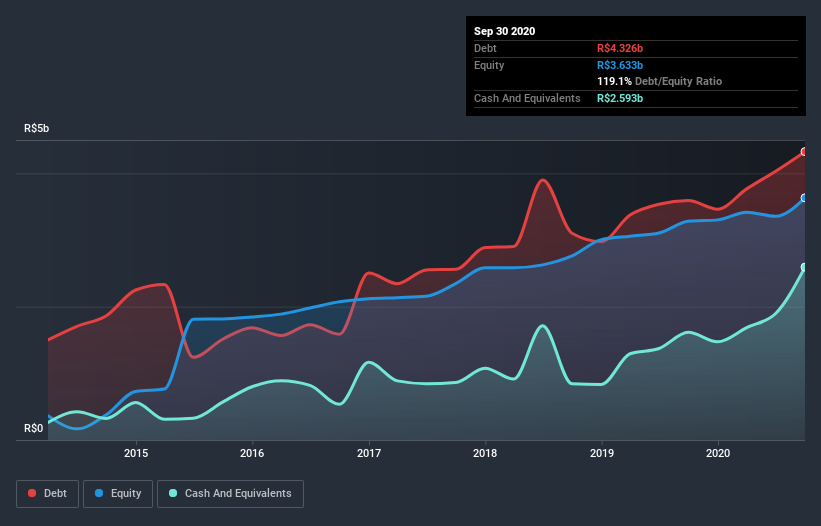Image resolution: width=821 pixels, height=526 pixels.
Task: Click the R$0 y-axis label
Action: point(34,428)
